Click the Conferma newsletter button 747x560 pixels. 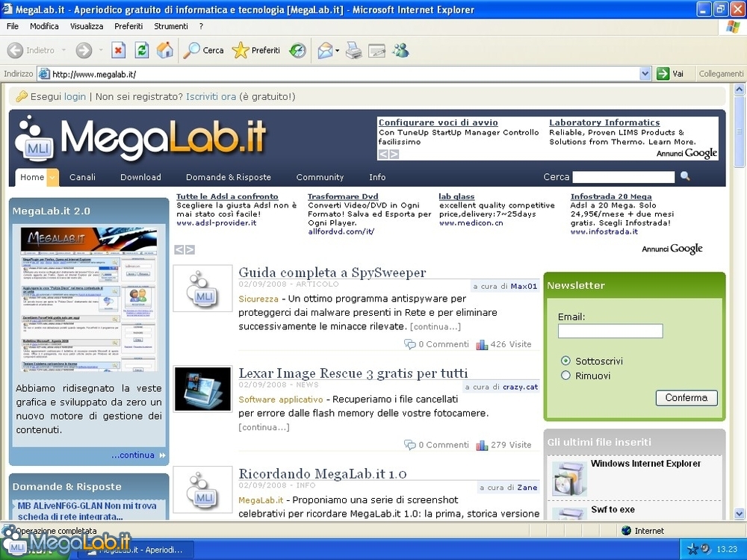(686, 398)
